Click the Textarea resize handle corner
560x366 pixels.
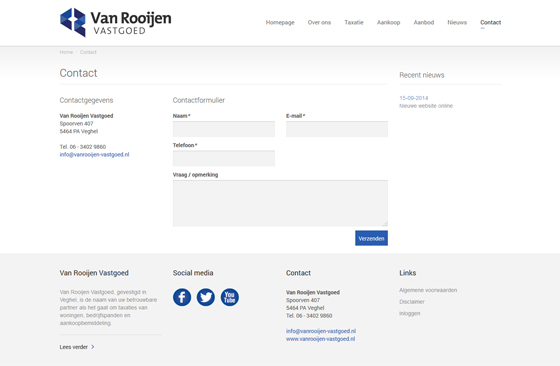point(385,224)
